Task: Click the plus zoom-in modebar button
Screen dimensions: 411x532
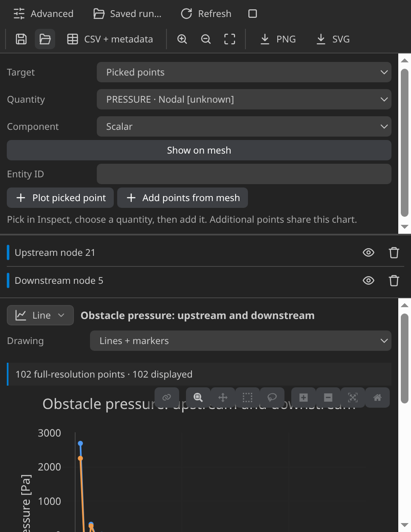Action: point(304,398)
